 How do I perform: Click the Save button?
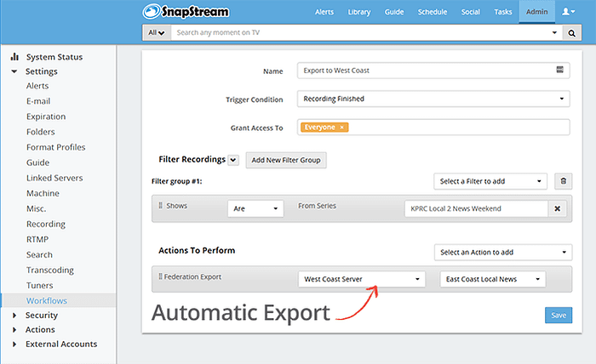(x=559, y=315)
